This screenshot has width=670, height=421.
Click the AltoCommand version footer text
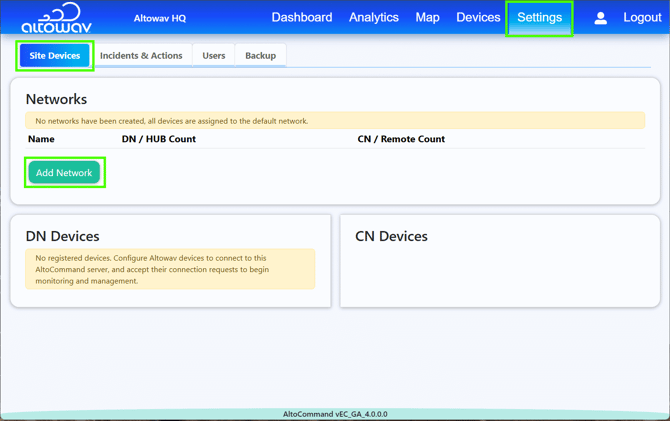click(335, 414)
